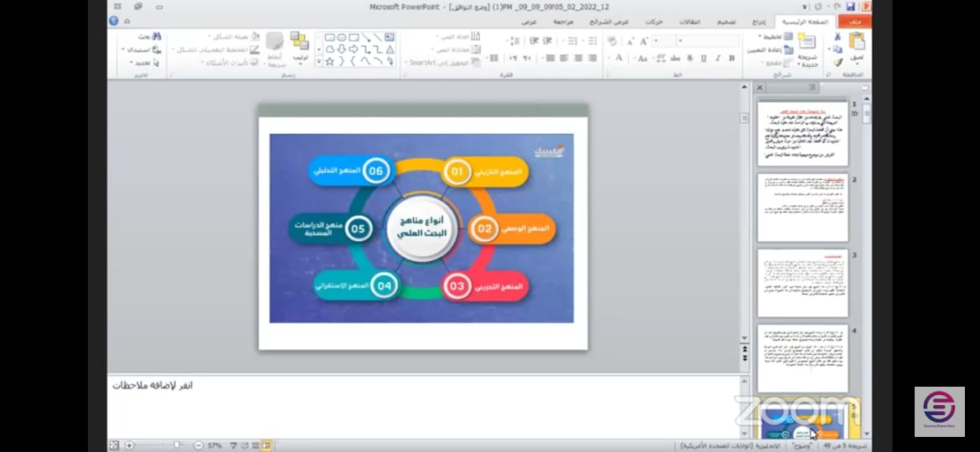Toggle Italic text formatting
Viewport: 980px width, 452px height.
click(717, 59)
